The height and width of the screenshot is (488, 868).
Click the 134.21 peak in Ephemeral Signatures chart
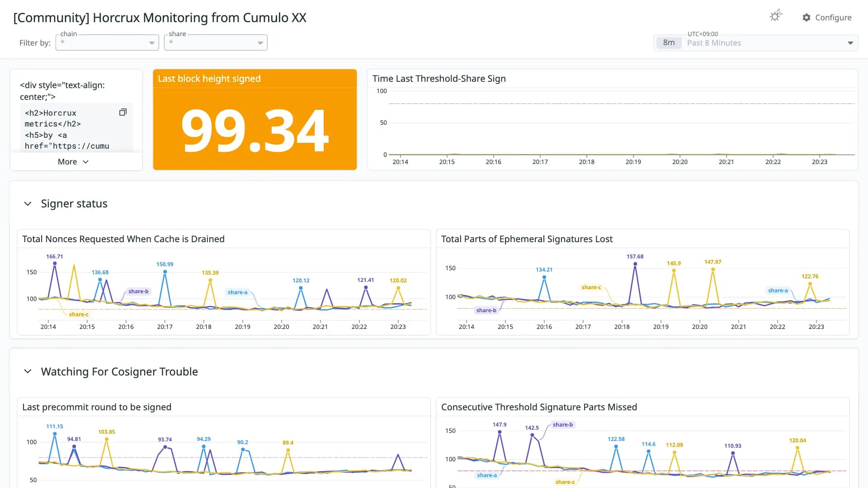click(x=544, y=277)
